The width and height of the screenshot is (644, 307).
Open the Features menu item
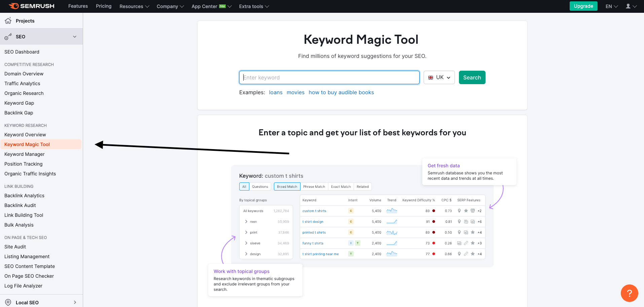tap(78, 6)
